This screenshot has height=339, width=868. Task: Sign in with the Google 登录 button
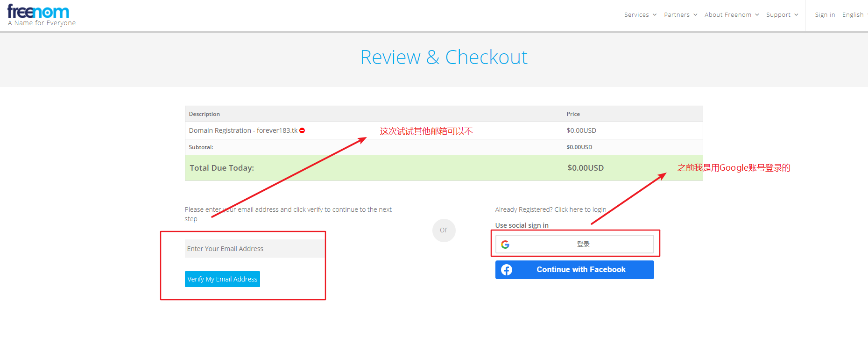tap(574, 244)
